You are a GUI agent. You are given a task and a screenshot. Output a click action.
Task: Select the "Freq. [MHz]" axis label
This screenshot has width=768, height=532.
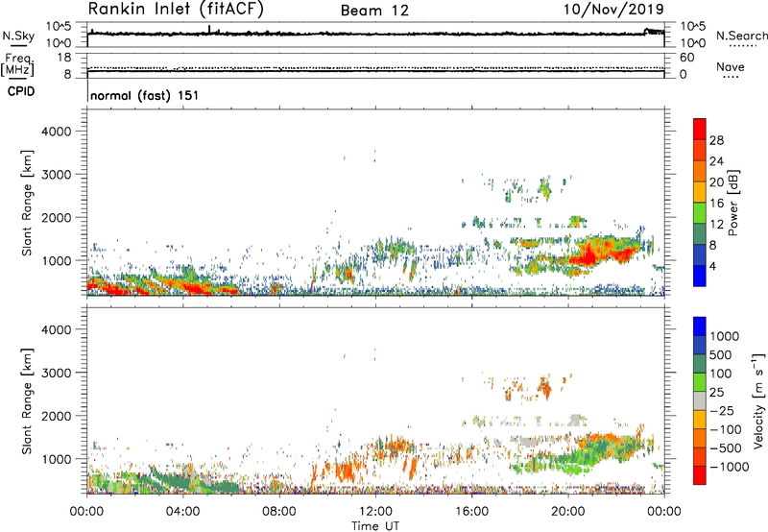(17, 64)
